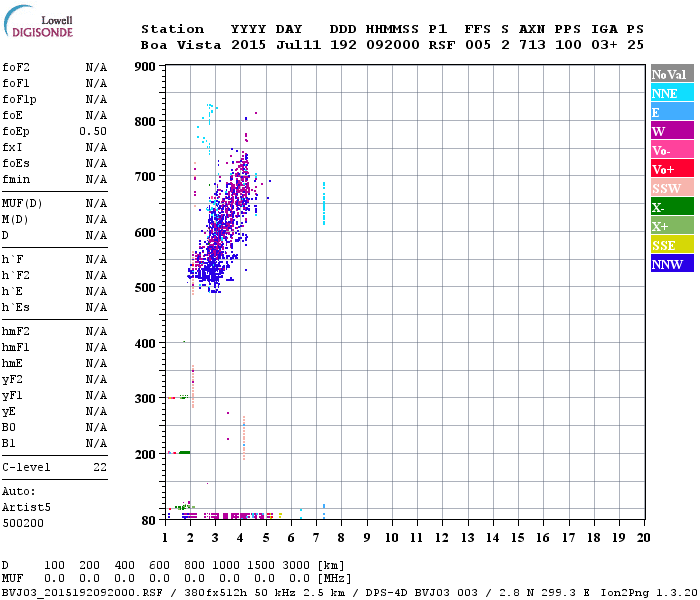Click the M(D) parameter label
The image size is (700, 600).
point(15,220)
